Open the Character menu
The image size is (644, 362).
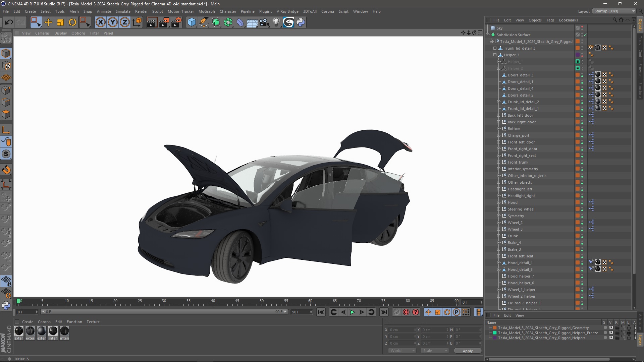point(228,11)
